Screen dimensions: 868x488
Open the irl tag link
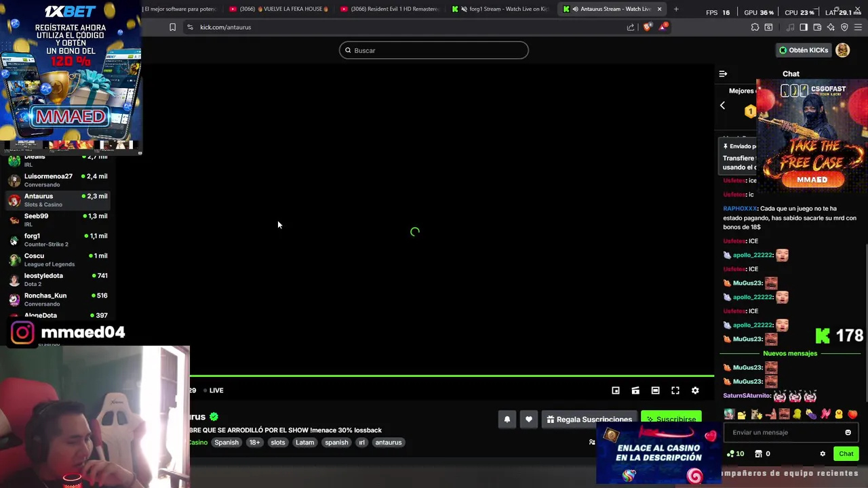(361, 443)
